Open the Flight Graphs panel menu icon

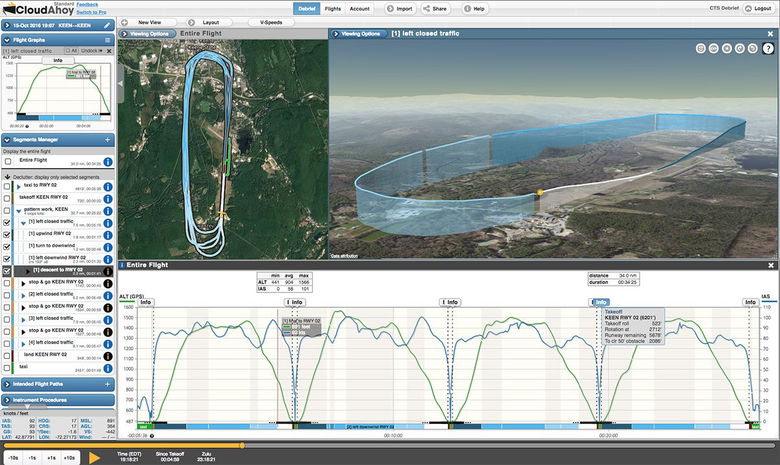(107, 40)
